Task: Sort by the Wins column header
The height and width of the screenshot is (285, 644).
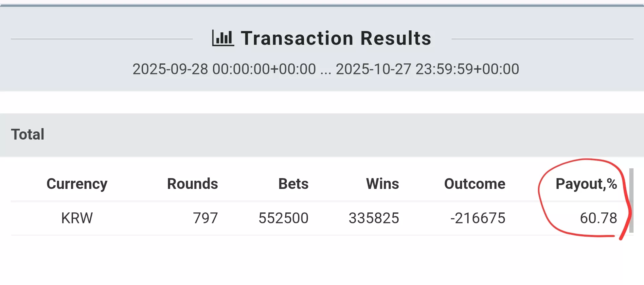Action: (383, 184)
